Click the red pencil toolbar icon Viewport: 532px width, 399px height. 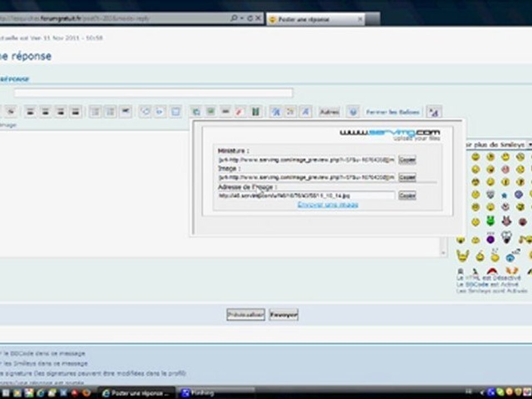pos(241,111)
